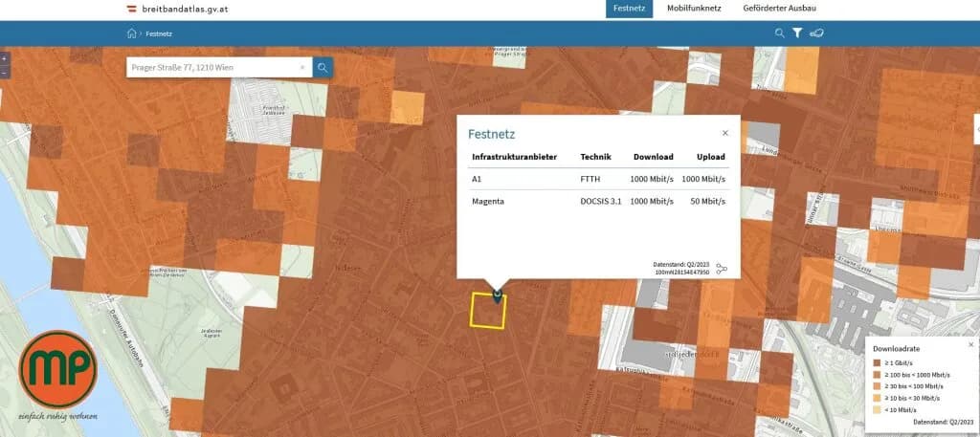Image resolution: width=980 pixels, height=437 pixels.
Task: Click the 50 Mbit/s upload value
Action: click(x=708, y=202)
